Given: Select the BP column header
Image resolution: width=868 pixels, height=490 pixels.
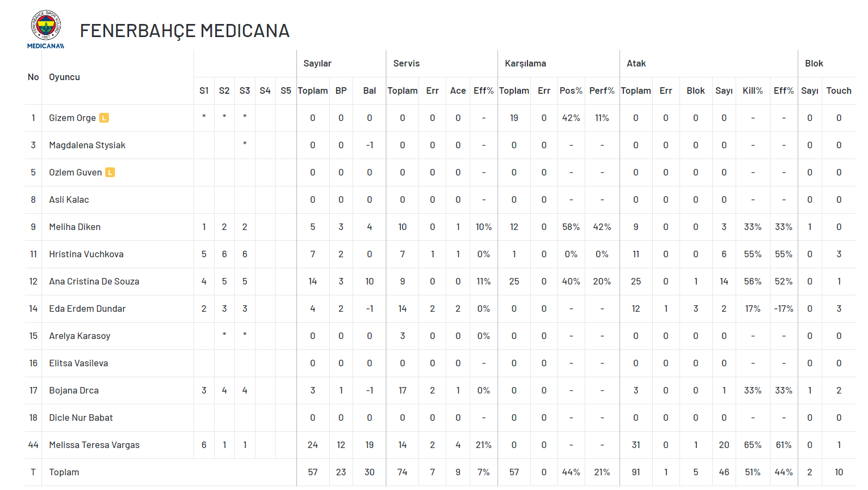Looking at the screenshot, I should [x=341, y=90].
